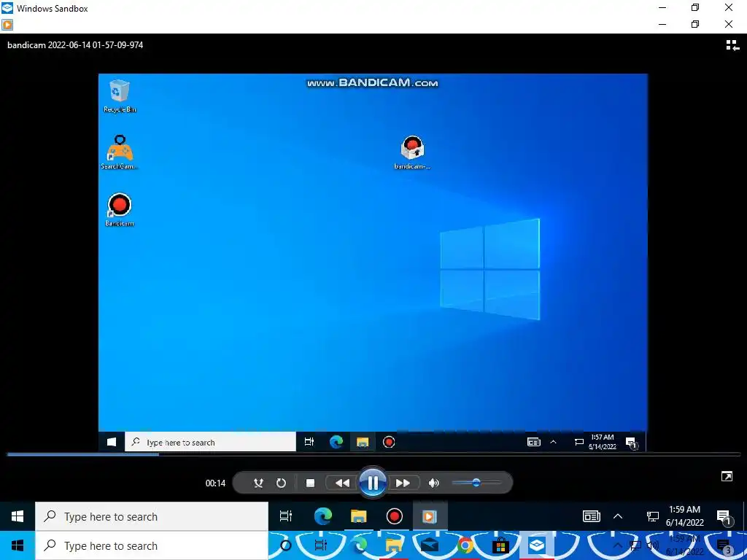Click the video title bandicam 2022-06-14 01-57-09-974
Screen dimensions: 747x560
click(75, 45)
